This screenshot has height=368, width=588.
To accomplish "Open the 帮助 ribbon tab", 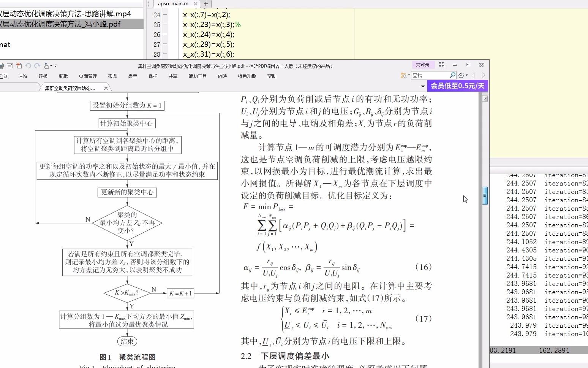I will point(272,76).
